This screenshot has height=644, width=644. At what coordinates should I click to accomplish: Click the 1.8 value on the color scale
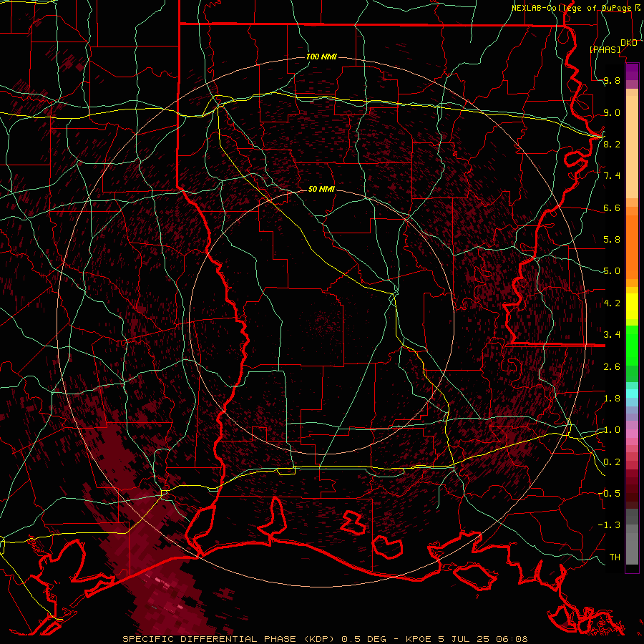tap(611, 398)
